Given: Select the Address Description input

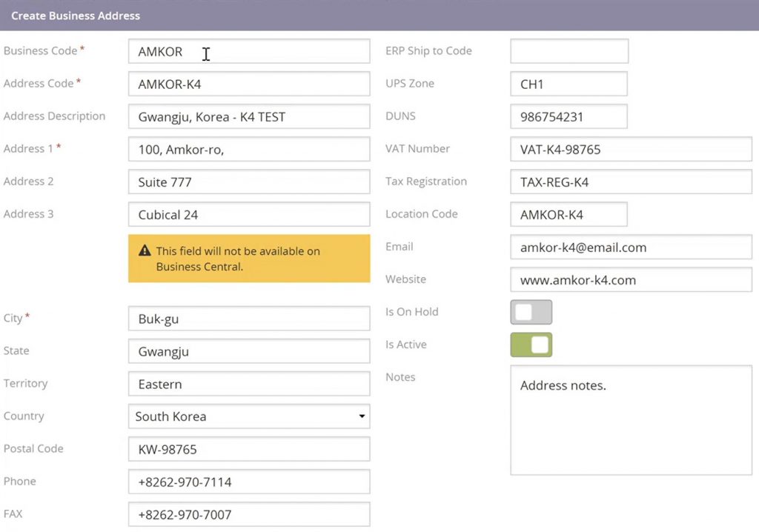Looking at the screenshot, I should pos(249,116).
